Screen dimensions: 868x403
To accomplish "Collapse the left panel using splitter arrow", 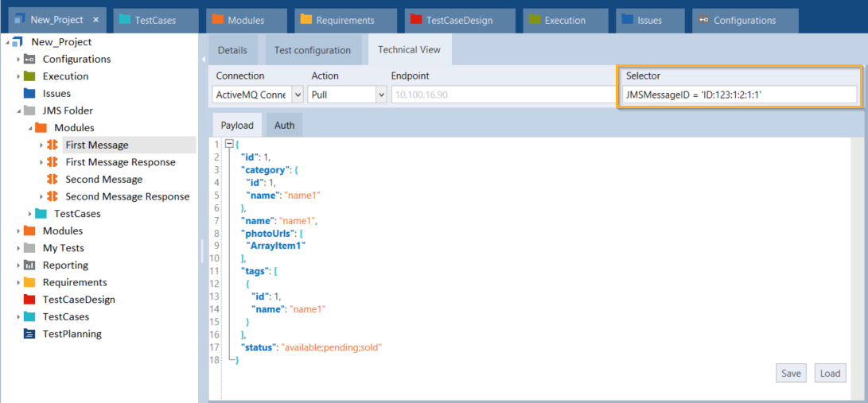I will coord(203,59).
